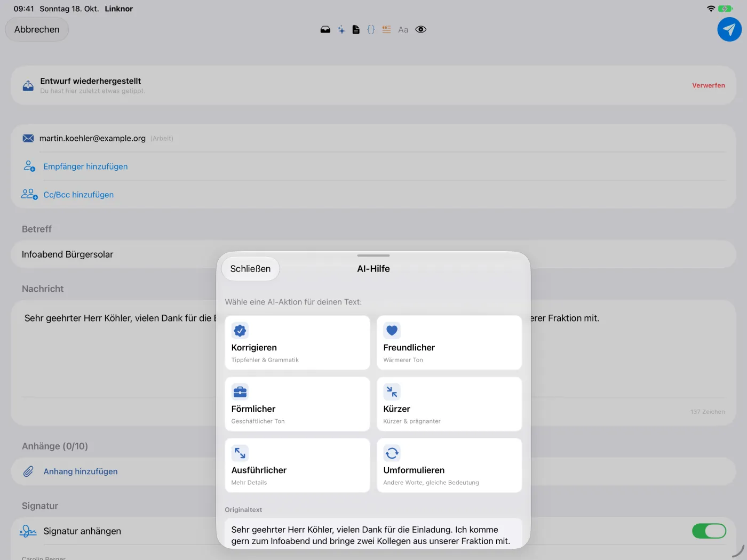Image resolution: width=747 pixels, height=560 pixels.
Task: Click Anhang hinzufügen
Action: click(81, 471)
